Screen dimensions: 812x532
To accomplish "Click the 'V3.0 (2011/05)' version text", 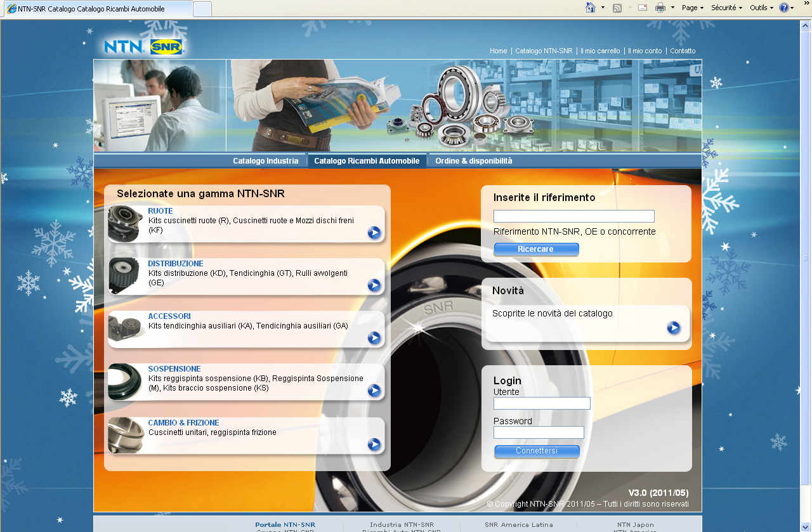I will coord(658,493).
